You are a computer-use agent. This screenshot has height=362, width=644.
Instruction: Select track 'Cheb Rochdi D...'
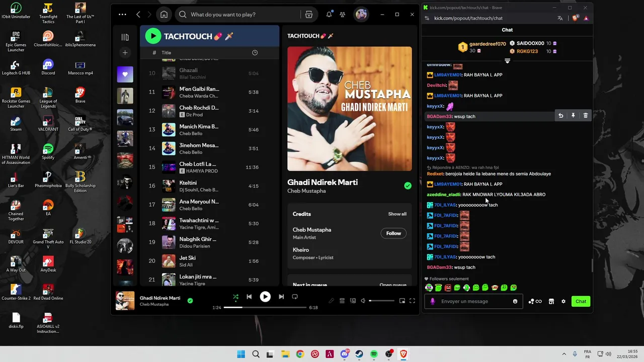tap(209, 111)
